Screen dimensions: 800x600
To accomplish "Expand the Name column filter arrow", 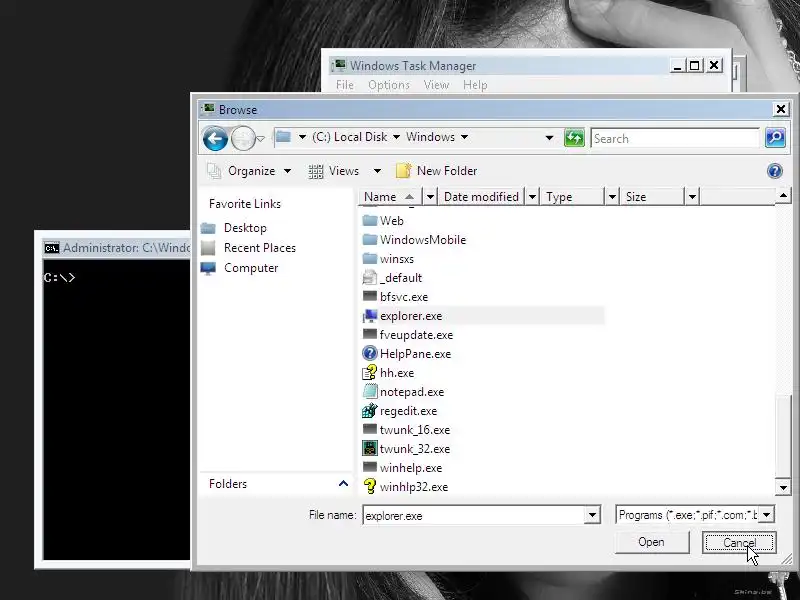I will [430, 196].
